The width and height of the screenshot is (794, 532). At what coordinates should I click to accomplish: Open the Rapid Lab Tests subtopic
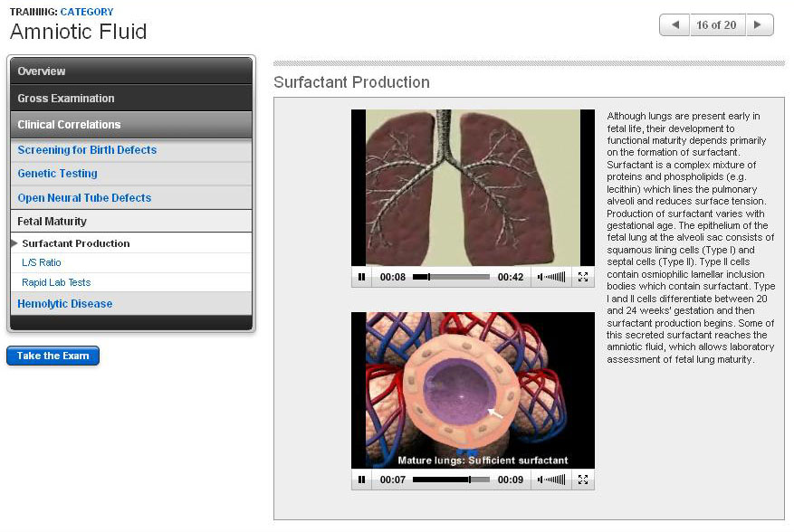tap(56, 283)
